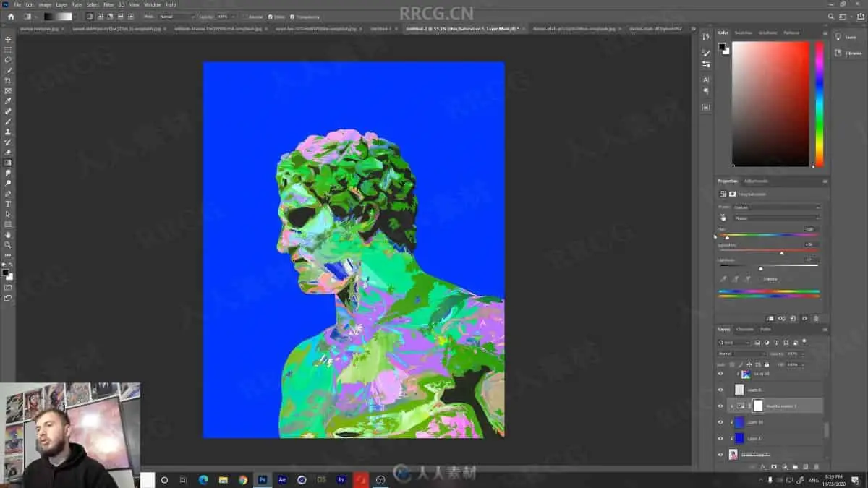Select the Brush tool
This screenshot has height=488, width=868.
tap(8, 122)
